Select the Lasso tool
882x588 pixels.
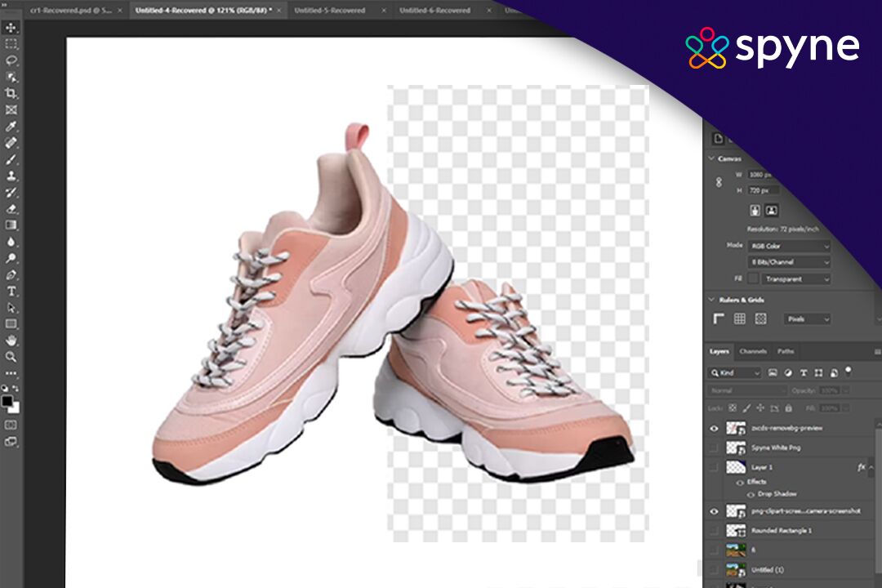point(11,60)
